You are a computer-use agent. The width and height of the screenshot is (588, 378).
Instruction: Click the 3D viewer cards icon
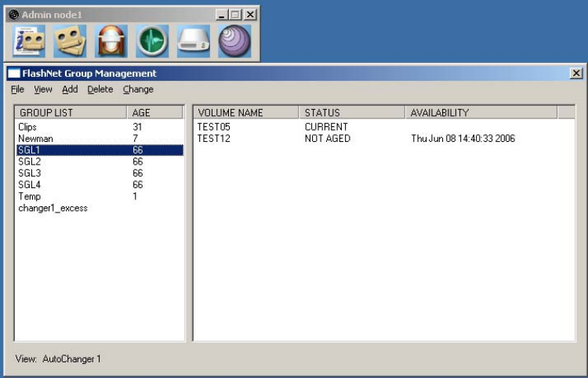70,41
